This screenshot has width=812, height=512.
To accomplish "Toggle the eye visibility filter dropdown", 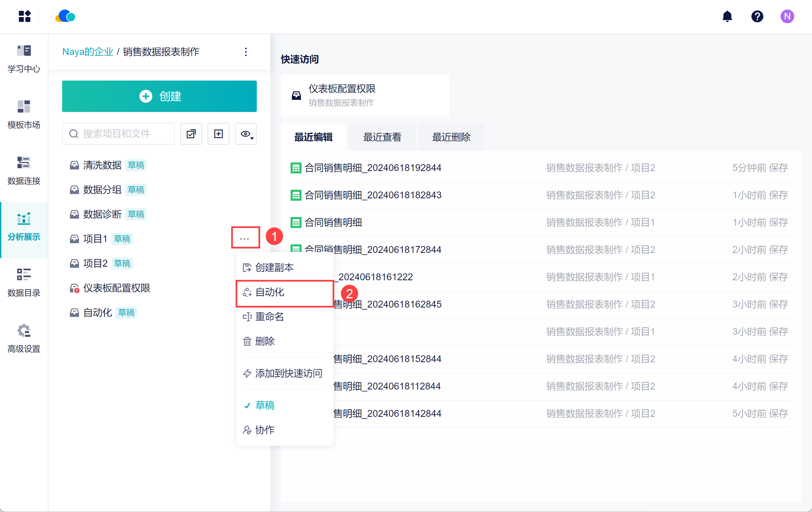I will (x=246, y=134).
